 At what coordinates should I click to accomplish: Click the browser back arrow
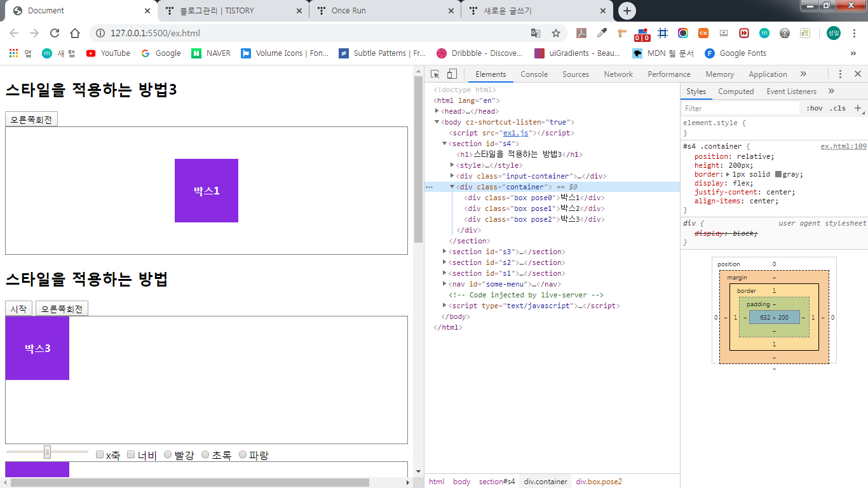coord(14,33)
